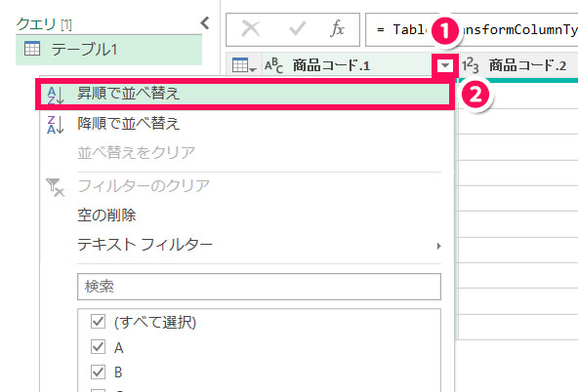This screenshot has width=578, height=392.
Task: Open the filter dropdown arrow of 商品コード.1
Action: point(445,66)
